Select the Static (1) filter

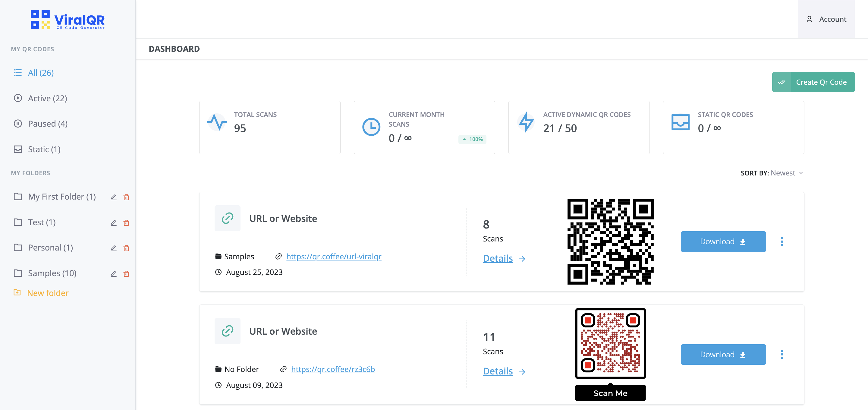(44, 149)
